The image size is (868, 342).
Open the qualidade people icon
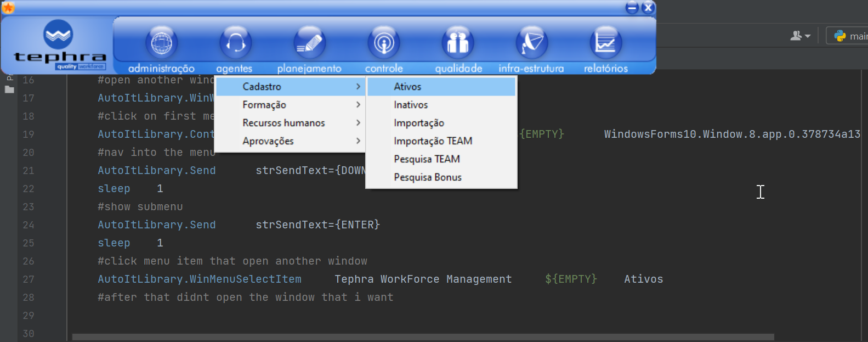[x=458, y=43]
